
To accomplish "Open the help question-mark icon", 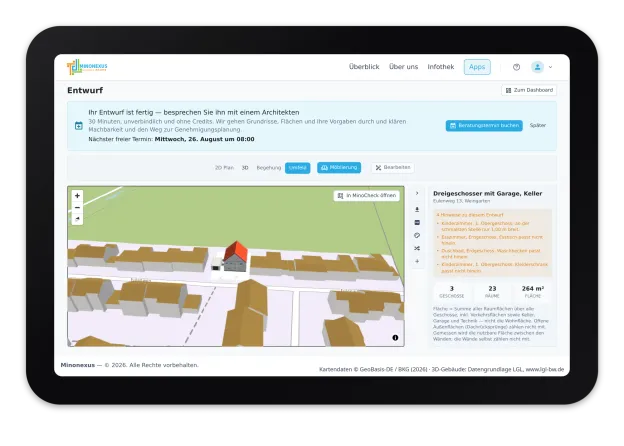I will click(516, 67).
